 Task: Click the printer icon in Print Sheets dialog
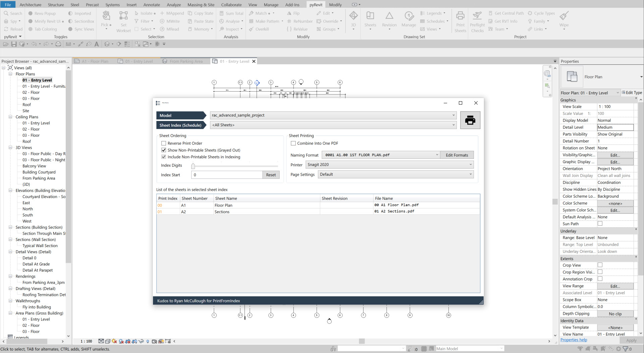[x=470, y=120]
